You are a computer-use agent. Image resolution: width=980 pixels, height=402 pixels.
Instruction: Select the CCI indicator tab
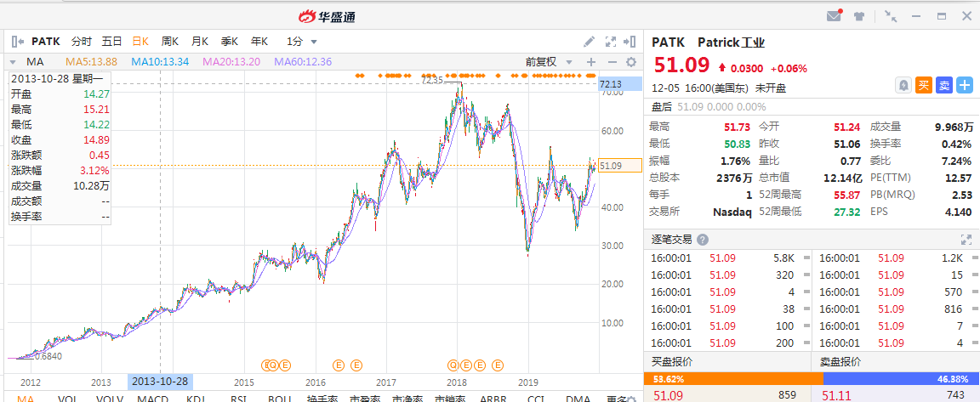(x=536, y=399)
